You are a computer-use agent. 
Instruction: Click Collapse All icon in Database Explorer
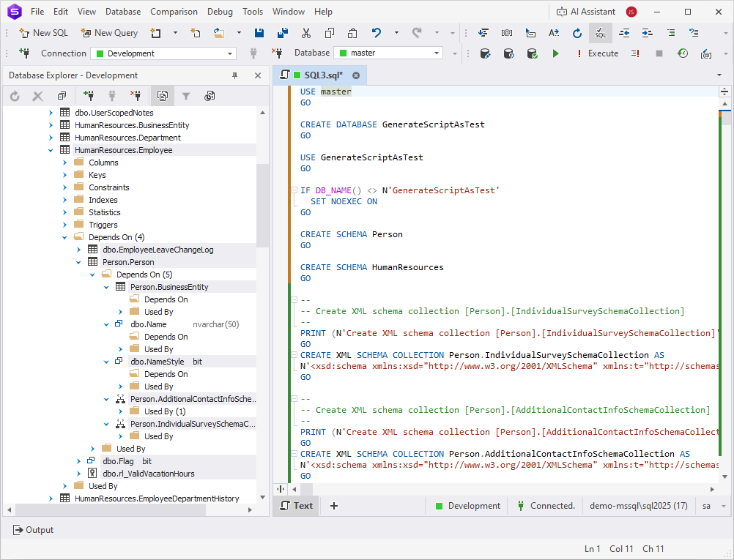[x=62, y=96]
